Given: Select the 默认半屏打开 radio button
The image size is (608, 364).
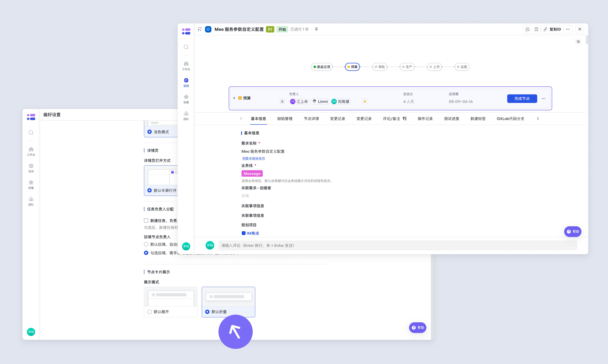Looking at the screenshot, I should pyautogui.click(x=149, y=190).
